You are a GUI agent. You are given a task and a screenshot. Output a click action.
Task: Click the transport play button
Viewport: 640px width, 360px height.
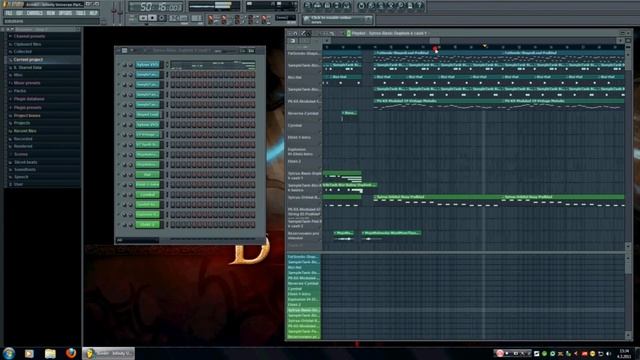tap(143, 18)
